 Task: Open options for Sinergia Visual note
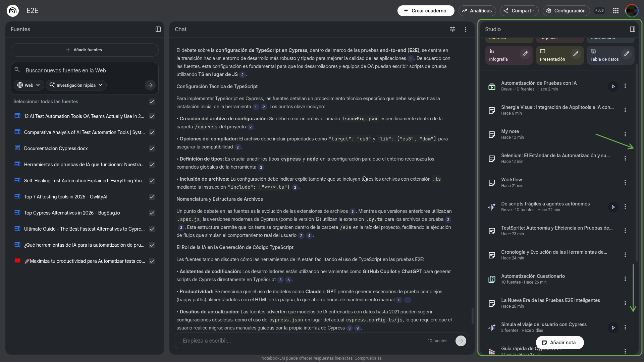(625, 110)
